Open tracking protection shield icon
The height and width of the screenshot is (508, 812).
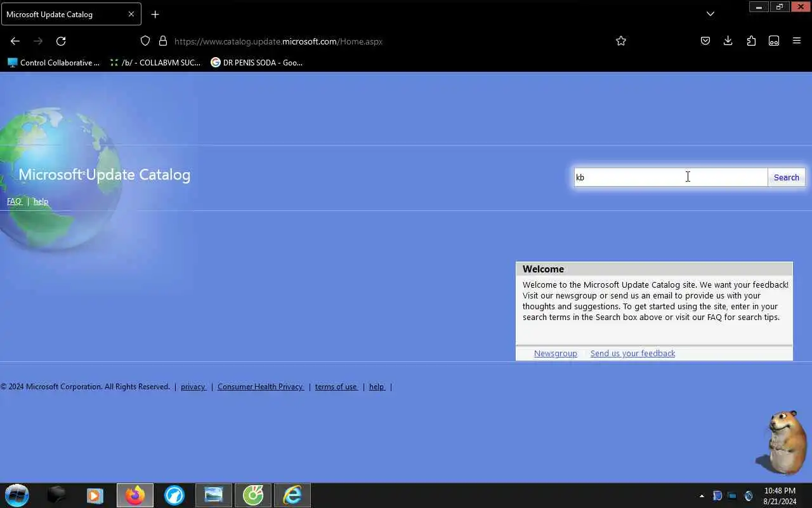(x=145, y=41)
